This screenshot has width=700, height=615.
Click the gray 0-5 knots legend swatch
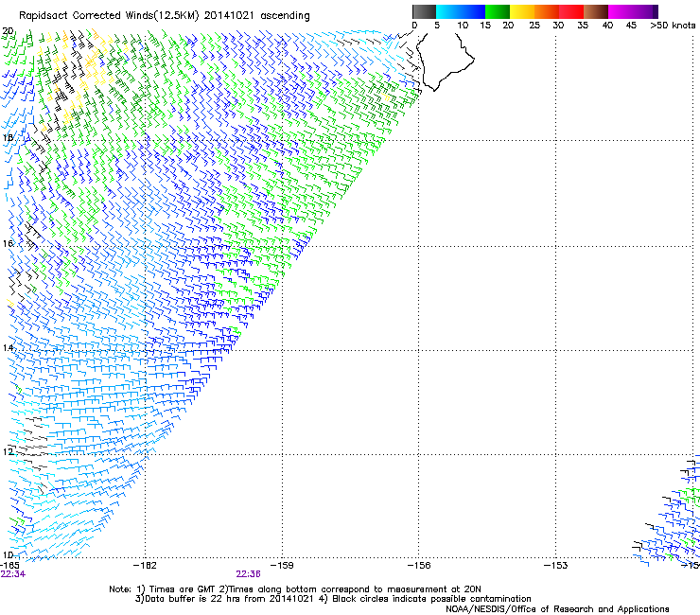[x=424, y=11]
